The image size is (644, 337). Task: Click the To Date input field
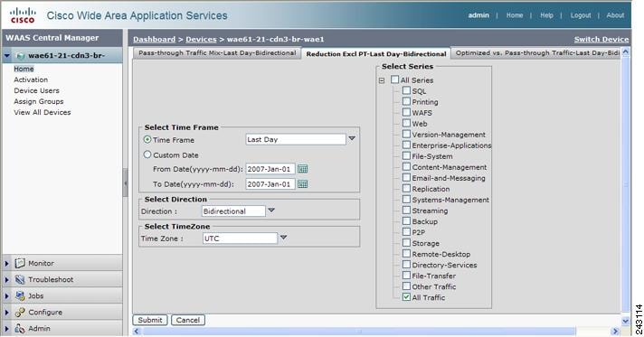point(270,184)
